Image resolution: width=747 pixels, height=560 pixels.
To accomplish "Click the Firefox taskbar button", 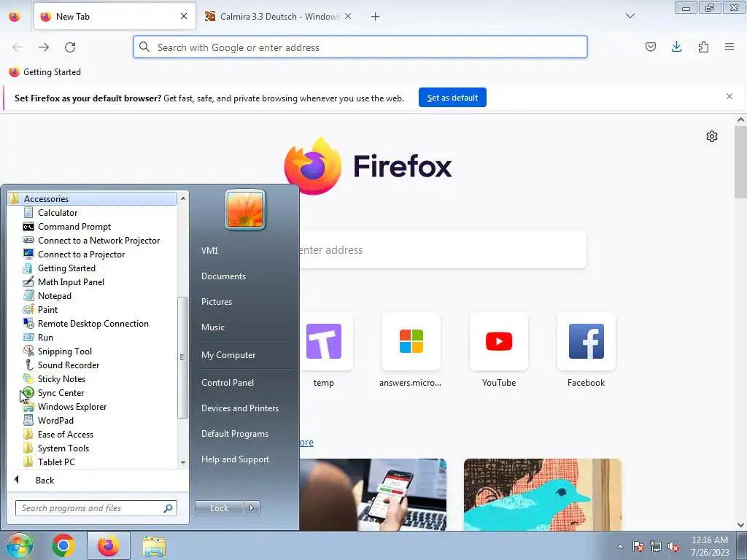I will click(x=108, y=545).
